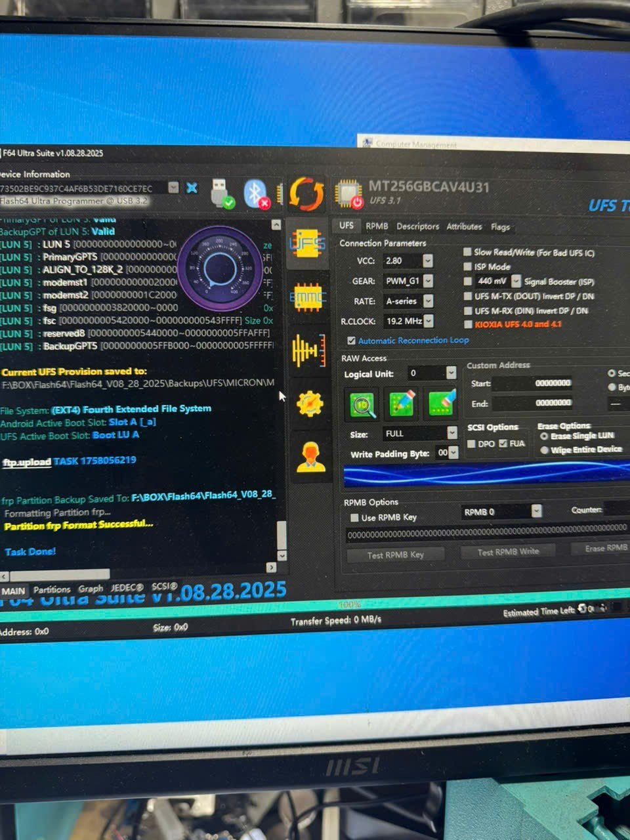Open the RPMB 0 dropdown

[536, 511]
